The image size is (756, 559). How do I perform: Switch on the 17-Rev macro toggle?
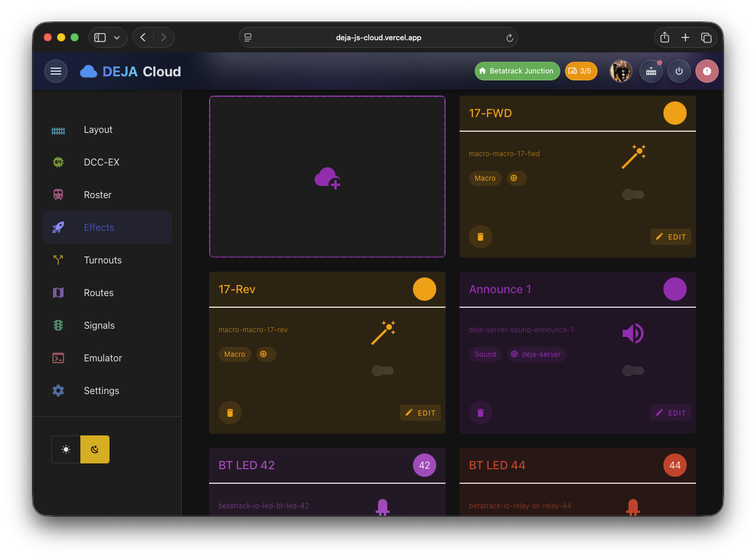point(383,371)
